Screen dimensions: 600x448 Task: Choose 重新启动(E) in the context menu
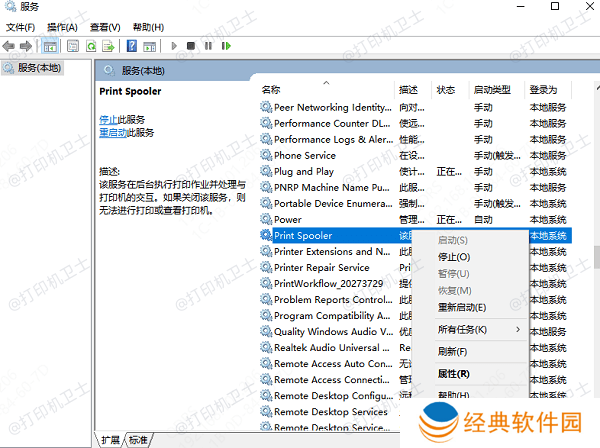pos(461,307)
